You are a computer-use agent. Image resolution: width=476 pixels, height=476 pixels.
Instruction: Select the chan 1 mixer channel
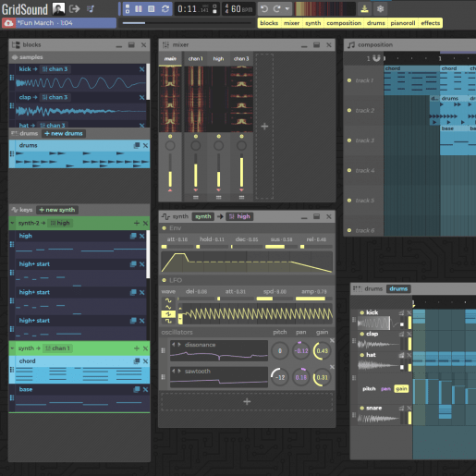[196, 59]
